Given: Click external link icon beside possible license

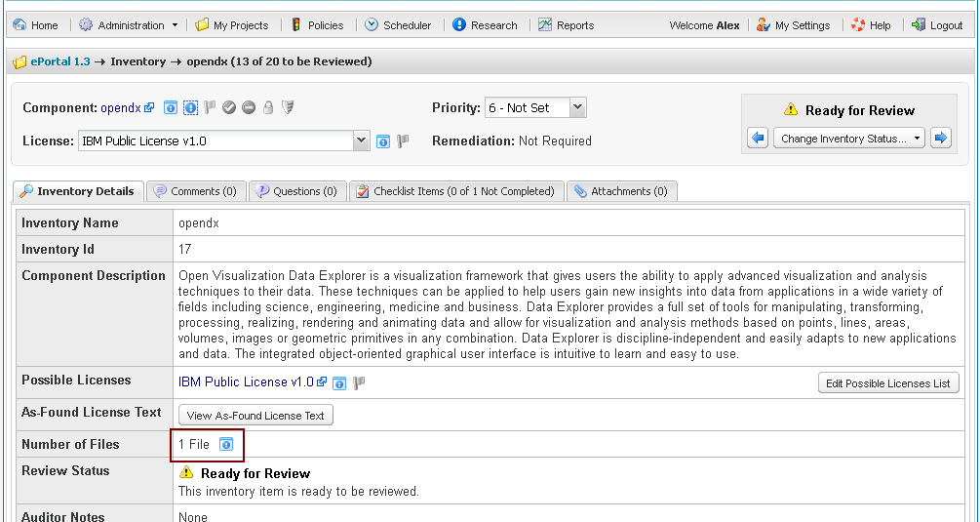Looking at the screenshot, I should point(322,381).
